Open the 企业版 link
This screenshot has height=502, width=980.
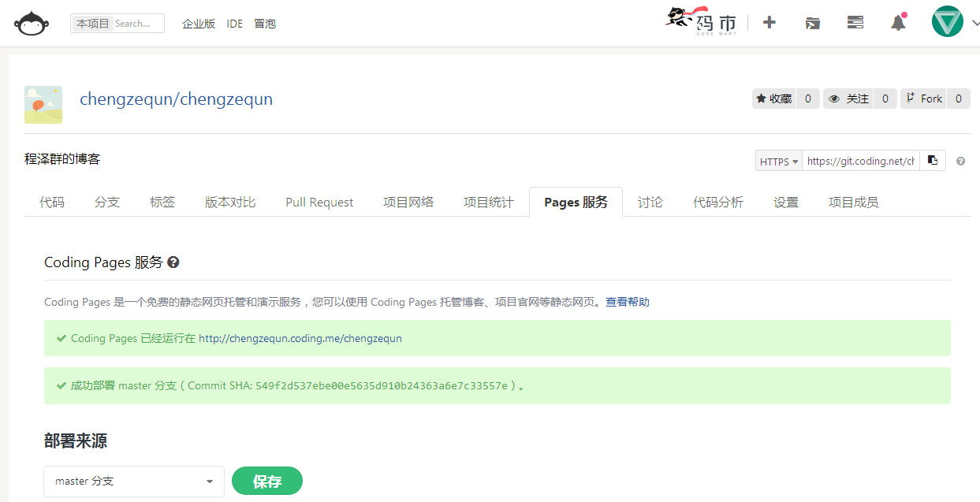[199, 24]
